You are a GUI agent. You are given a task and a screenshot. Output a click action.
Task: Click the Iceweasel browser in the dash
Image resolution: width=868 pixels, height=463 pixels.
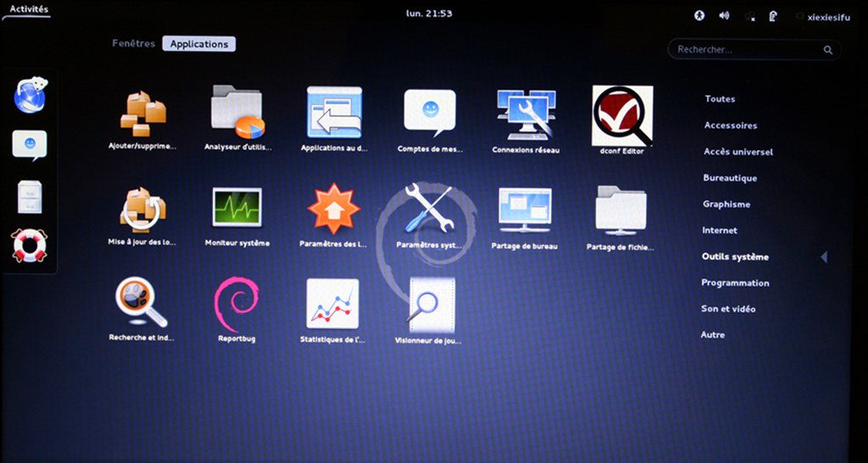pos(30,95)
